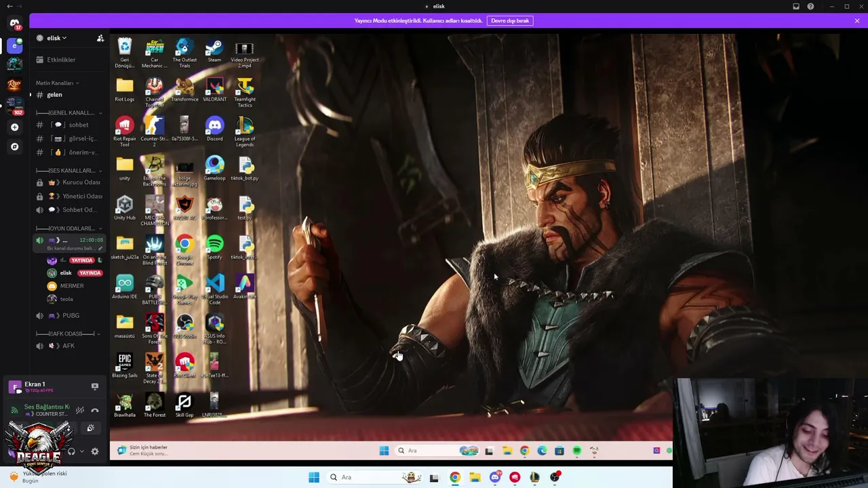Click Arduino IDE icon on streamed desktop
Image resolution: width=868 pixels, height=488 pixels.
tap(125, 287)
